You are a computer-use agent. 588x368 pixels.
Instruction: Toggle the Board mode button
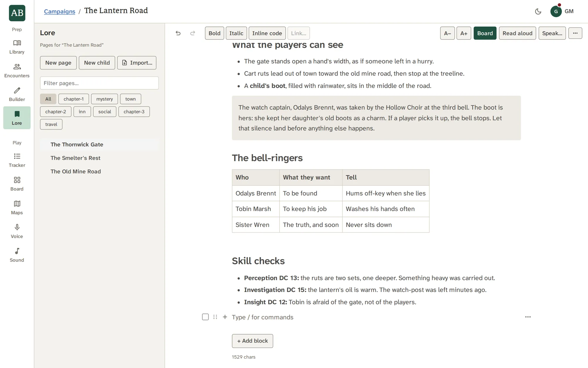[x=485, y=33]
